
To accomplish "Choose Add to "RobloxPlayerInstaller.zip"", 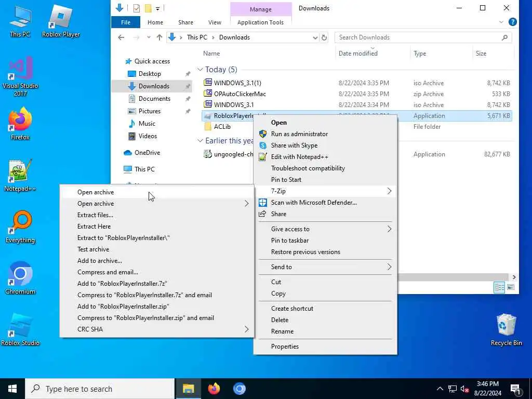I will point(157,306).
